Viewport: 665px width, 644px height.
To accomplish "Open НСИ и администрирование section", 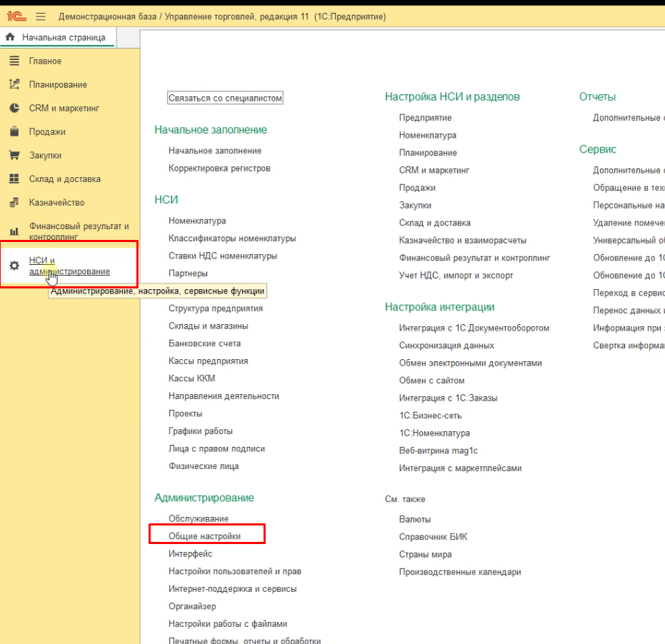I will point(69,266).
